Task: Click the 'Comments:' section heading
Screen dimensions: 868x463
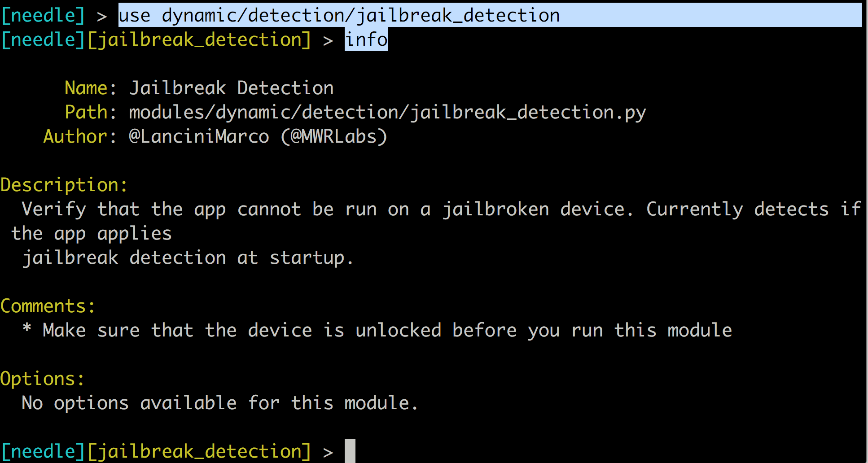Action: coord(48,306)
